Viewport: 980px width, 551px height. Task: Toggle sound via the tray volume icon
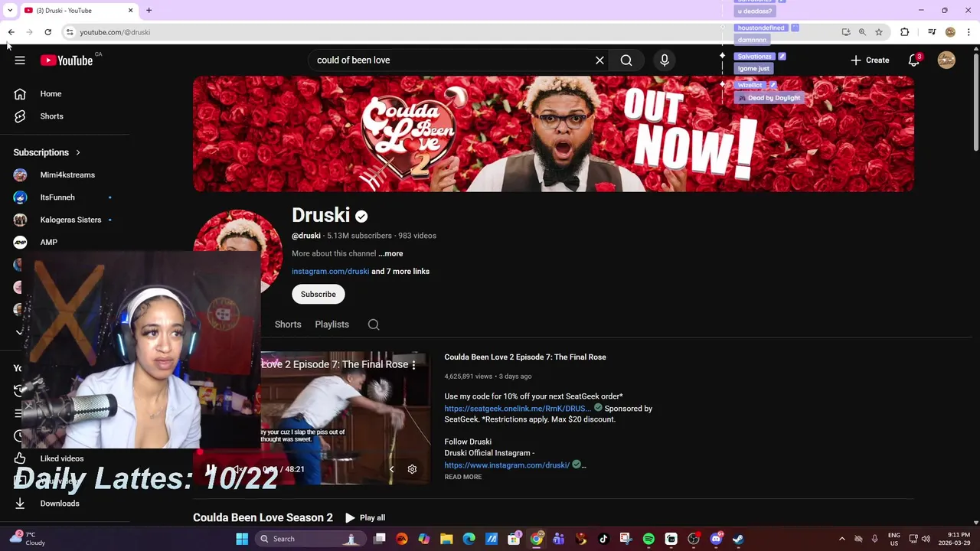click(926, 539)
